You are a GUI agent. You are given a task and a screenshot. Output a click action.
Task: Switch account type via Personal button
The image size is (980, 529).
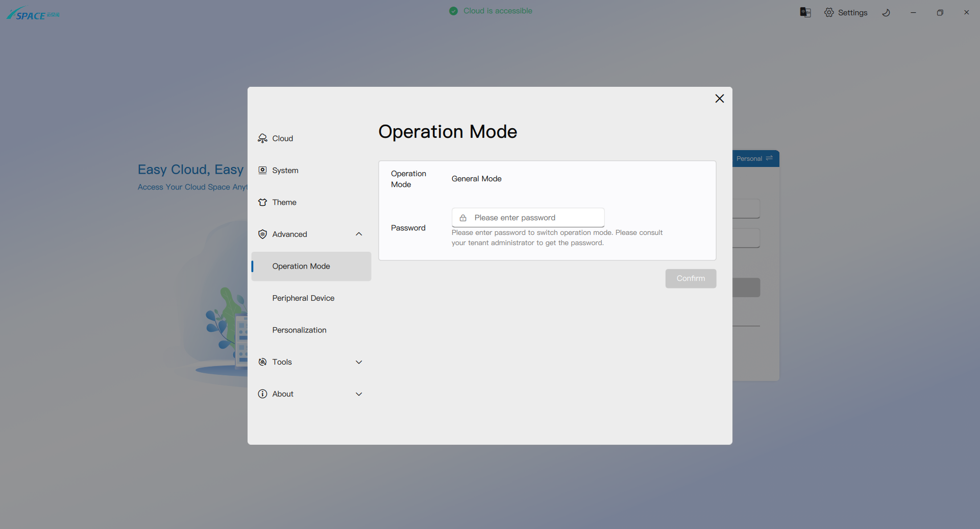point(754,159)
